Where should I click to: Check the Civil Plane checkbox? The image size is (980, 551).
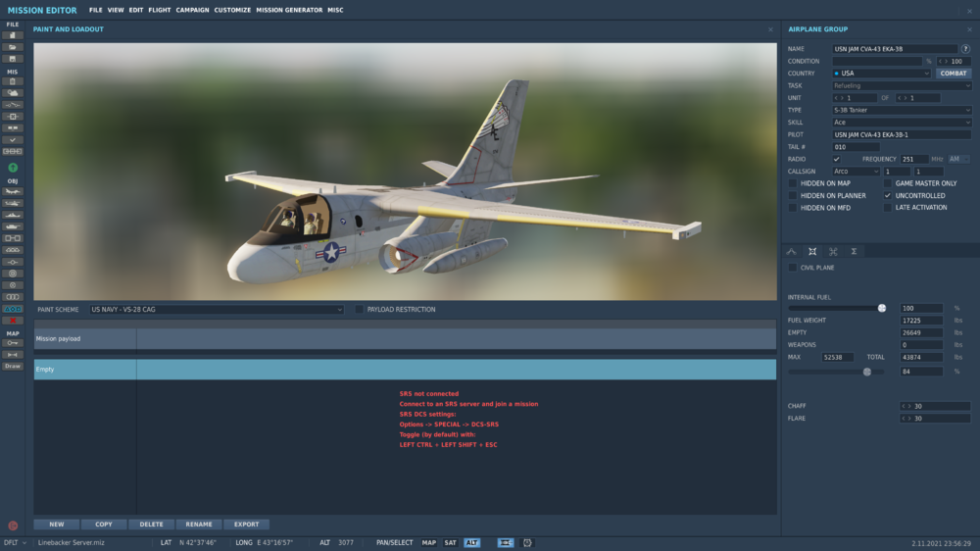coord(793,268)
